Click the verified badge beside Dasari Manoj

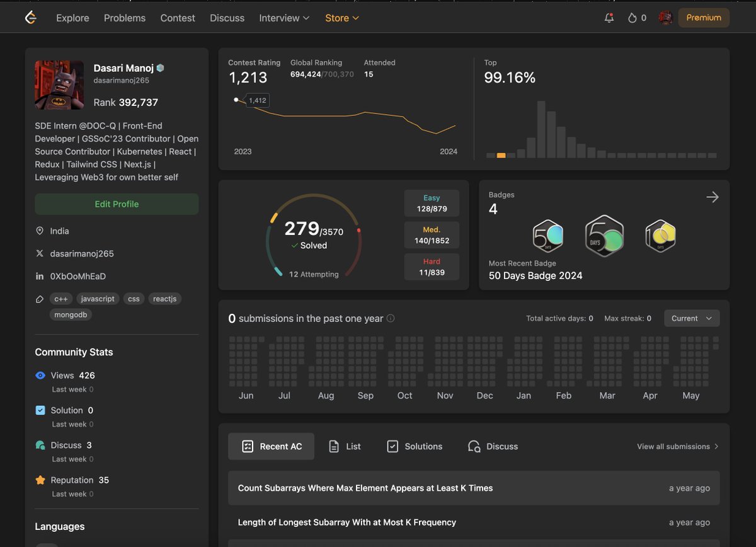coord(160,68)
